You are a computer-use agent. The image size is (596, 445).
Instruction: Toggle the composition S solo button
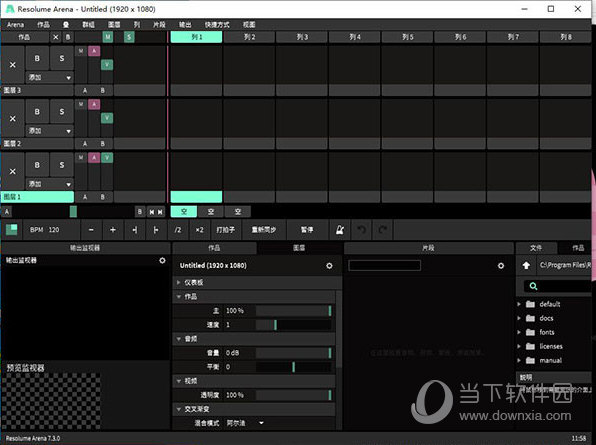point(129,37)
